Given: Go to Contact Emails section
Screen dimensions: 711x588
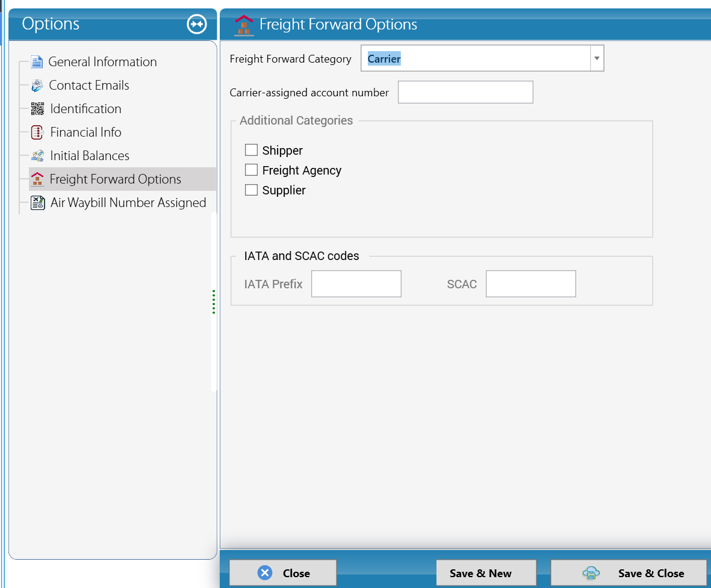Looking at the screenshot, I should pyautogui.click(x=89, y=85).
